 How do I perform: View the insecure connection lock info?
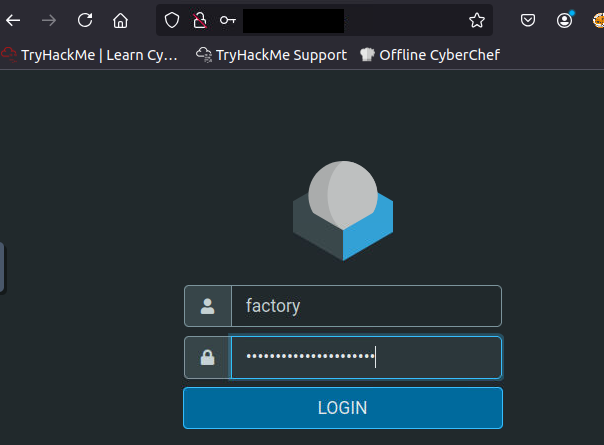199,20
